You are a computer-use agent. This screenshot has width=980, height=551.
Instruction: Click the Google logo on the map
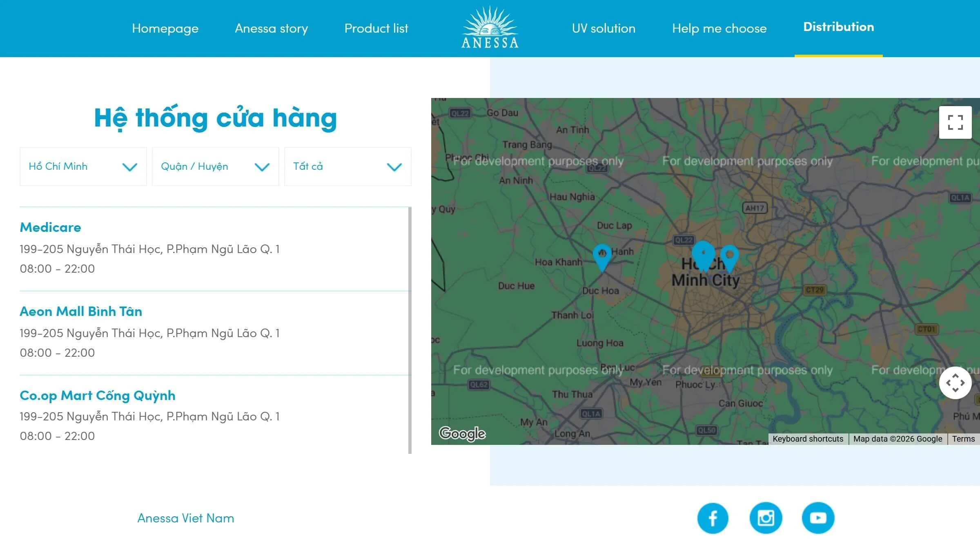pos(462,433)
